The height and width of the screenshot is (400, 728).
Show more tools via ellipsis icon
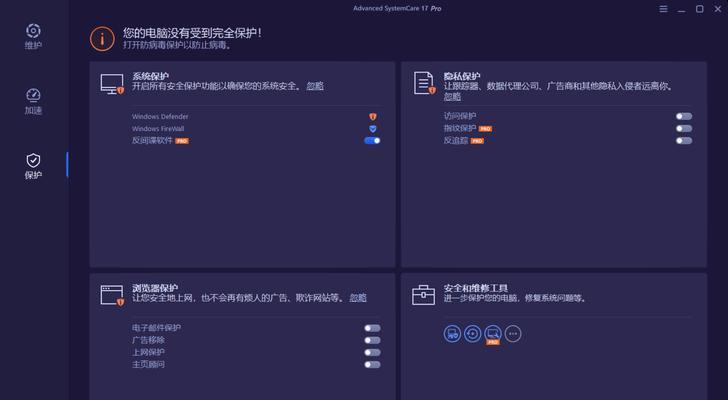513,334
